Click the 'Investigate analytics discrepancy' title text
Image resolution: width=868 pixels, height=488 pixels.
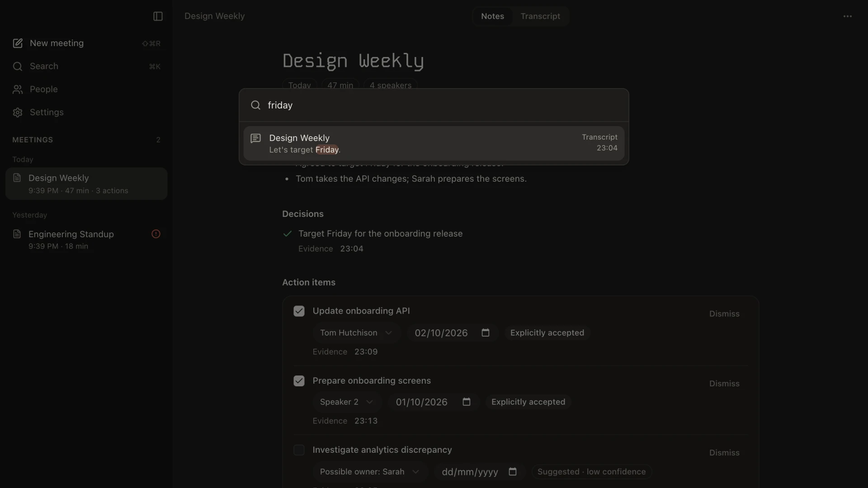[382, 450]
